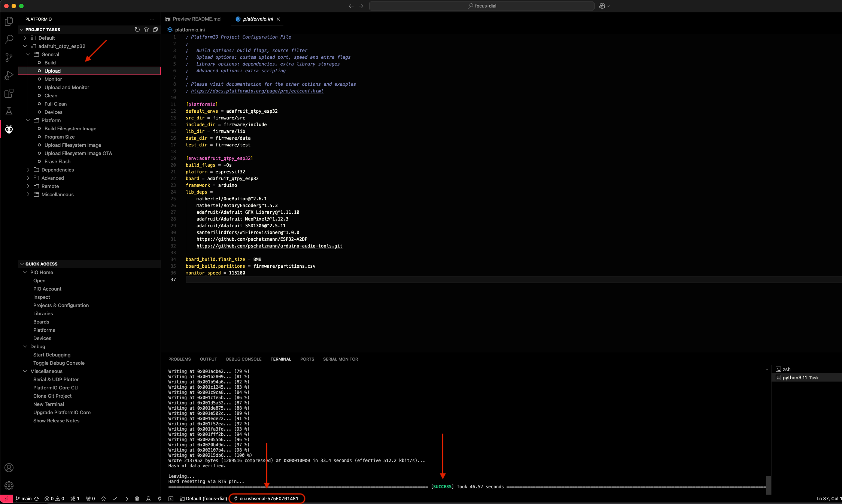Click PlatformIO Test flask in status bar
The height and width of the screenshot is (504, 842).
(148, 499)
